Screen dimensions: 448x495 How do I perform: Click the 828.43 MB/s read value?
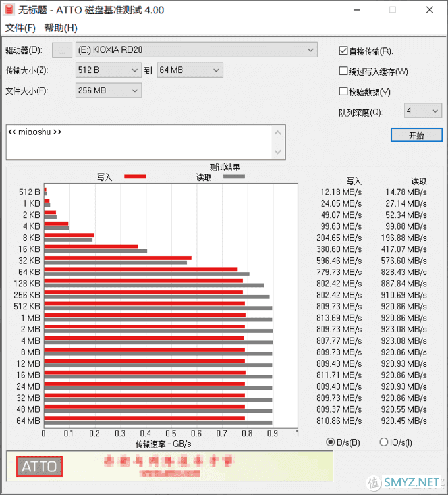click(x=404, y=272)
